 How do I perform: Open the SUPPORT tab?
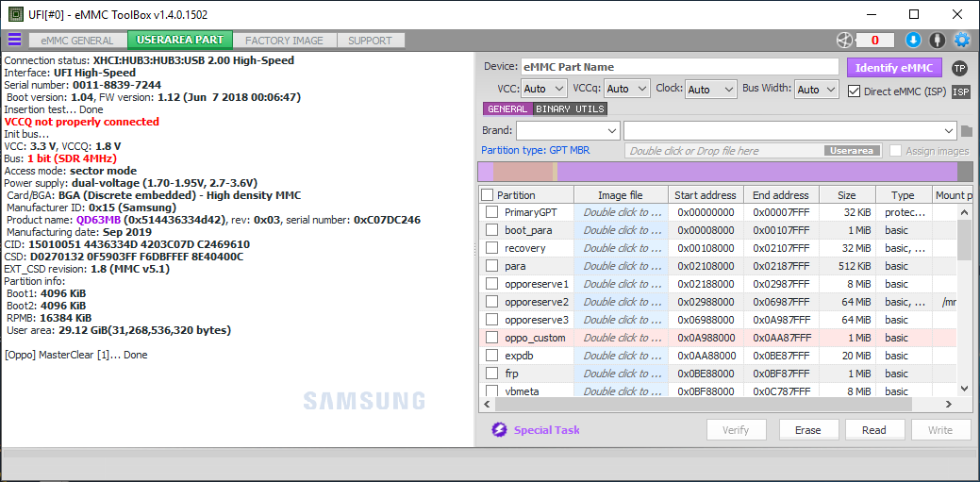[370, 41]
